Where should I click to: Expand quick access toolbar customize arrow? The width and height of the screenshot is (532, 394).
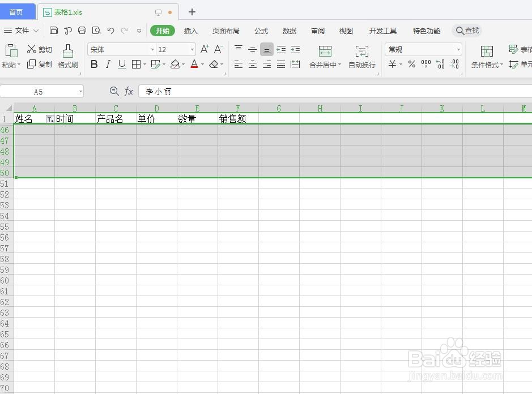tap(139, 31)
